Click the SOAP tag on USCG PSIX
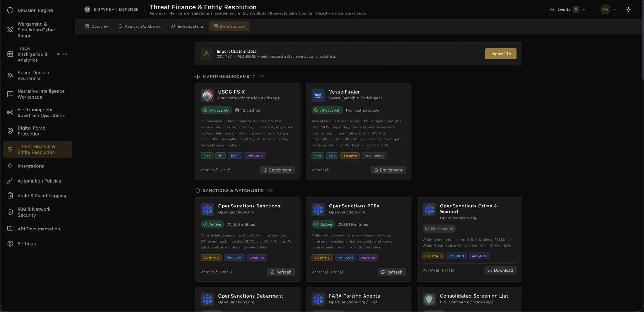644x312 pixels. [235, 156]
